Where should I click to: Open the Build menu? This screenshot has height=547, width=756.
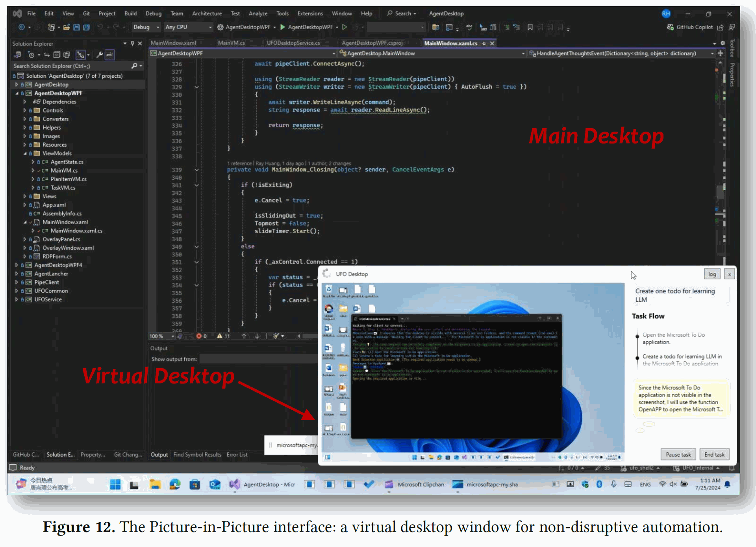click(x=130, y=13)
